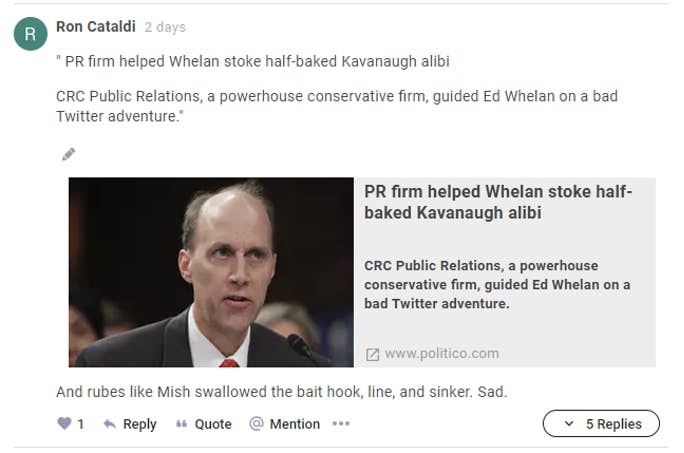Open Ron Cataldi's green avatar
This screenshot has height=453, width=684.
coord(31,34)
